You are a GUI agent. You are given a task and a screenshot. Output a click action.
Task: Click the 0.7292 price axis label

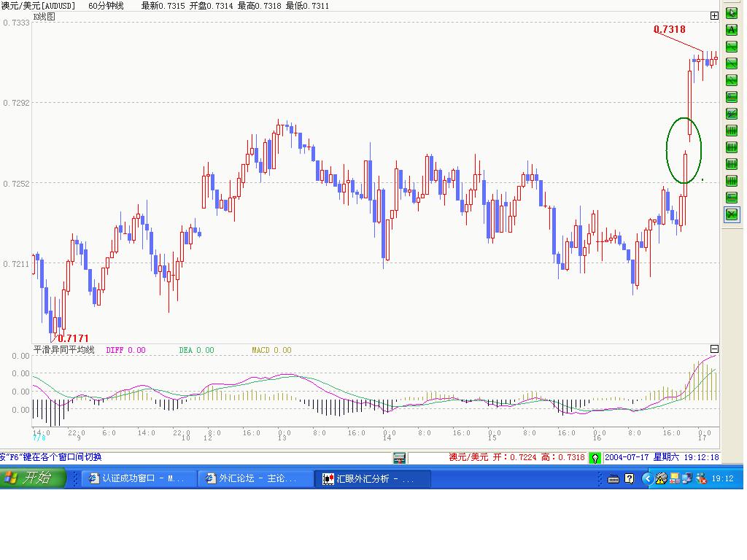[x=16, y=103]
